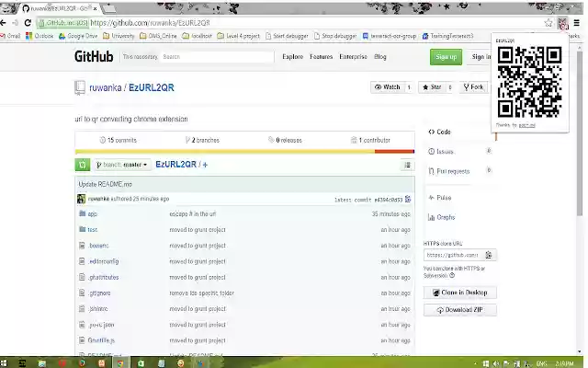Viewport: 588px width, 368px height.
Task: Open the .editorconfig file
Action: coord(103,261)
